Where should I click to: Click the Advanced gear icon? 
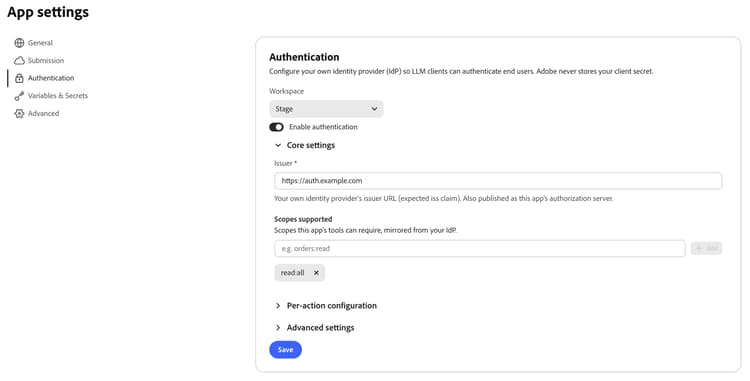[x=19, y=114]
